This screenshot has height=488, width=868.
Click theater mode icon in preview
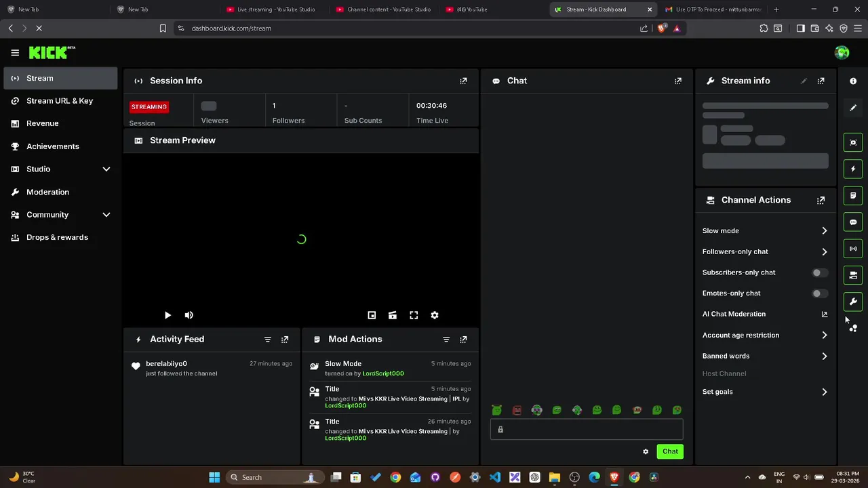(393, 315)
